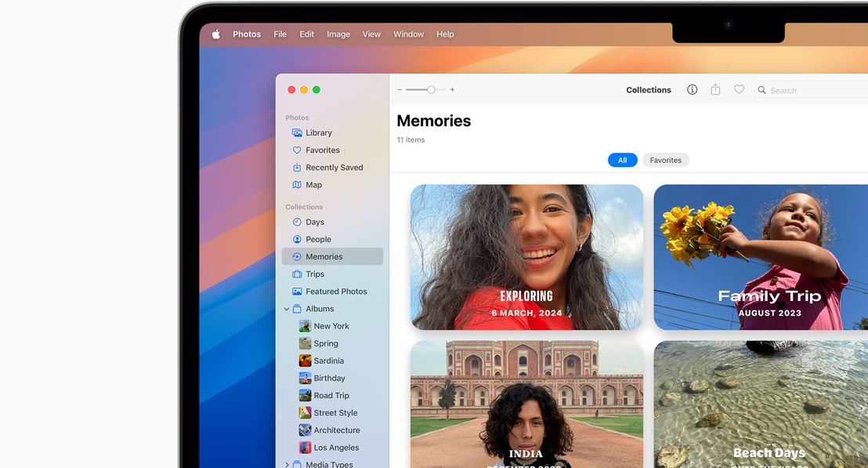The height and width of the screenshot is (468, 868).
Task: Click the Search field
Action: tap(815, 90)
